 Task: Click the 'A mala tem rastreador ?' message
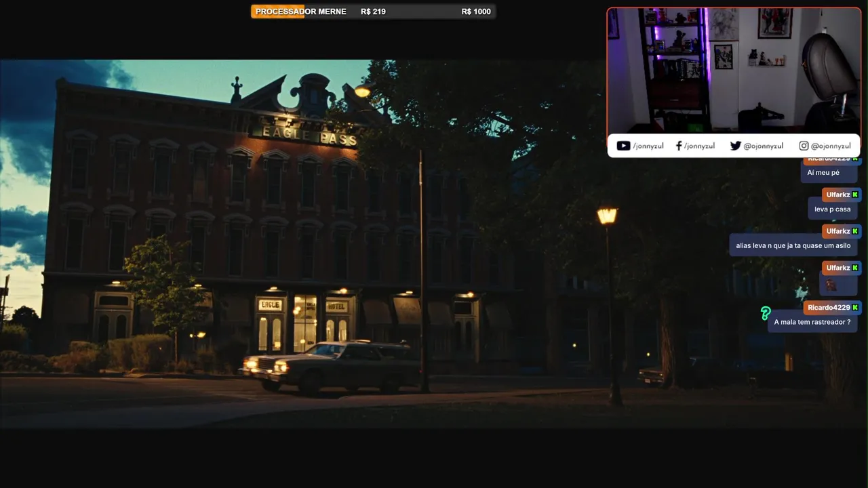coord(812,322)
